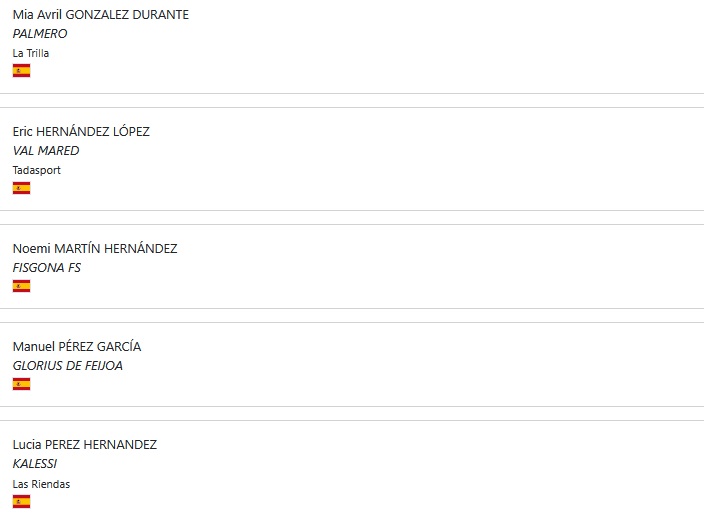
Task: Select horse VAL MARED
Action: tap(46, 150)
